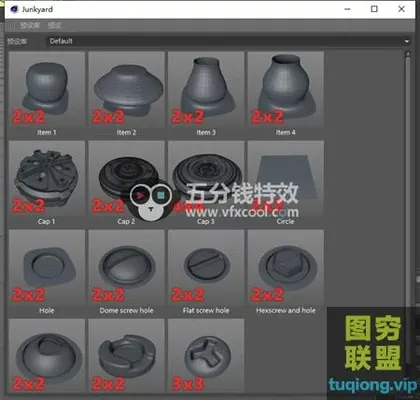Select the Cap 1 preset
This screenshot has height=400, width=420.
(x=46, y=178)
